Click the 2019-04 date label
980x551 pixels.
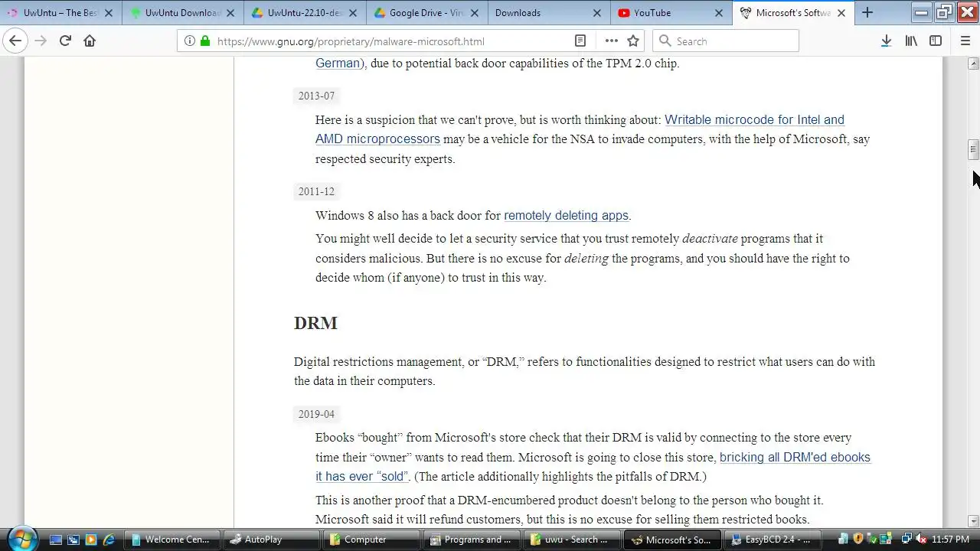coord(316,414)
